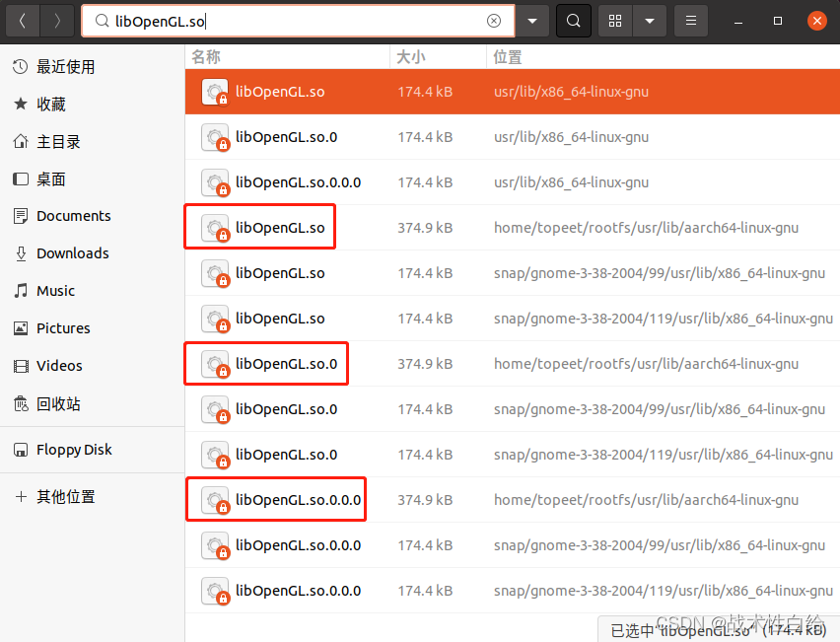Click the file icon of the selected libOpenGL.so

pos(215,92)
